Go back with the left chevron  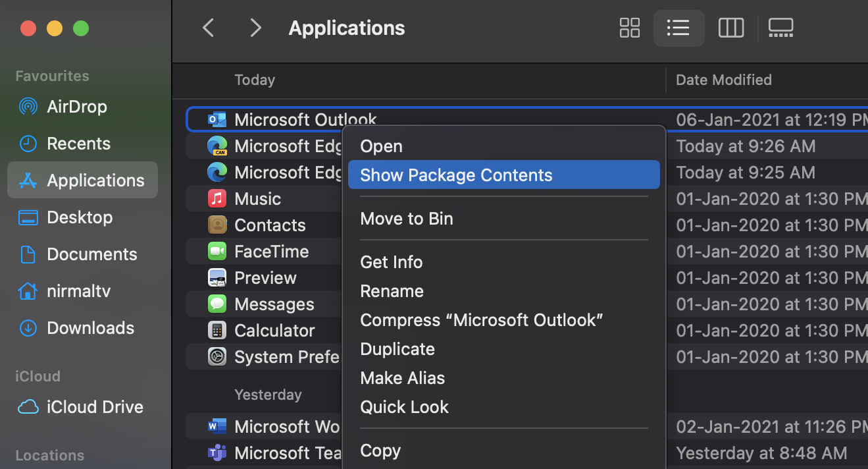pos(209,28)
